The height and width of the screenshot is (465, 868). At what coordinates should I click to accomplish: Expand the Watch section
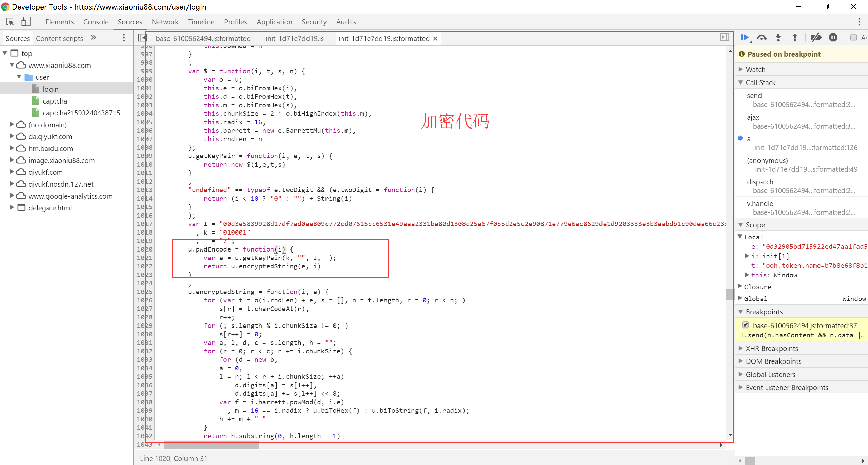click(755, 69)
